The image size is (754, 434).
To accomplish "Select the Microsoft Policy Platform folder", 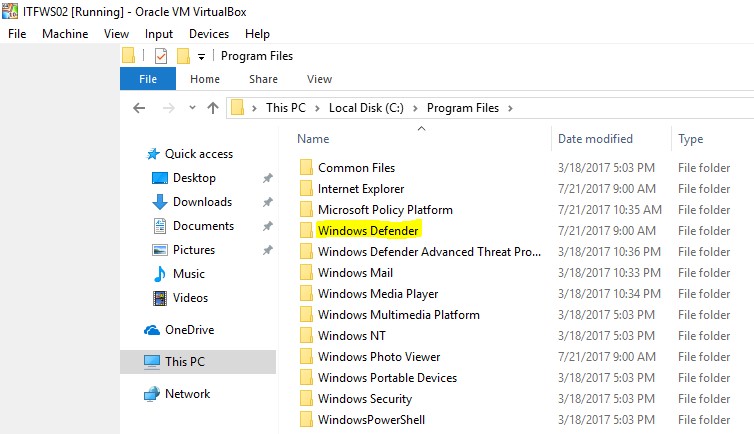I will (x=385, y=210).
